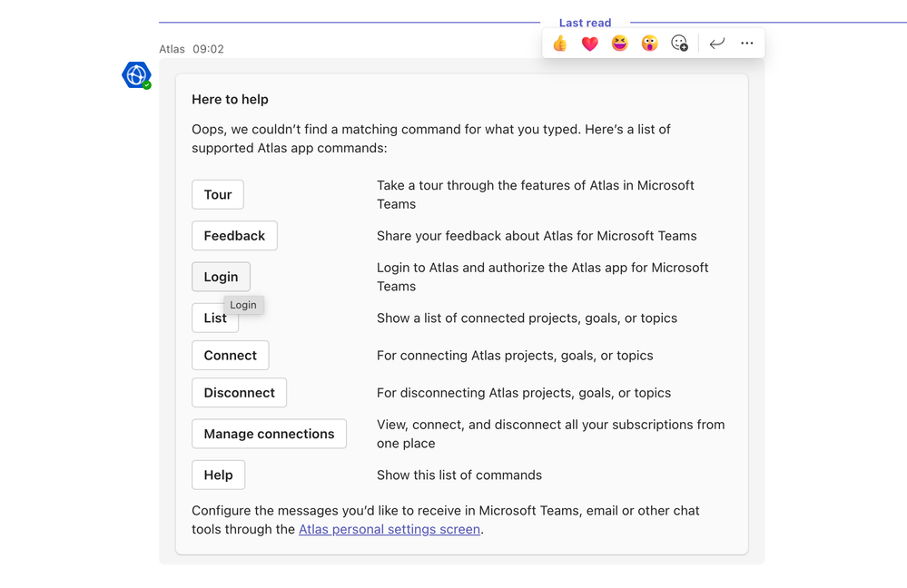Screen dimensions: 907x588
Task: Start the Tour command
Action: pyautogui.click(x=218, y=195)
